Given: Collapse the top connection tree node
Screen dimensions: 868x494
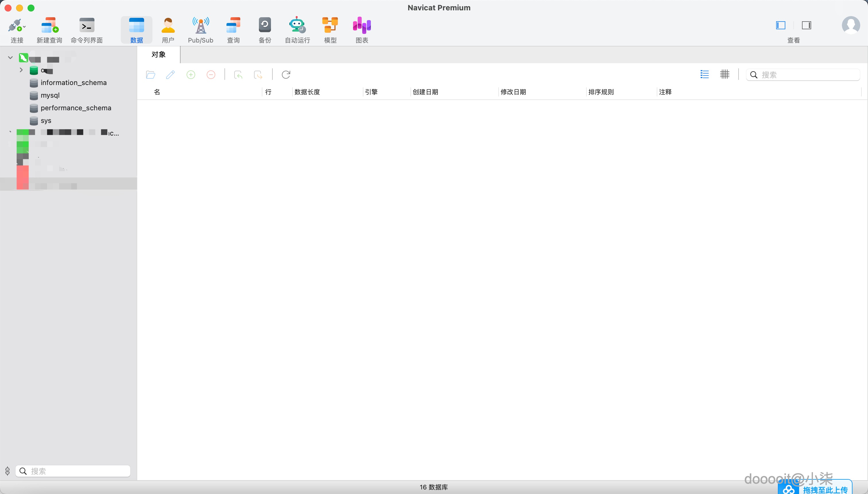Looking at the screenshot, I should pos(10,58).
